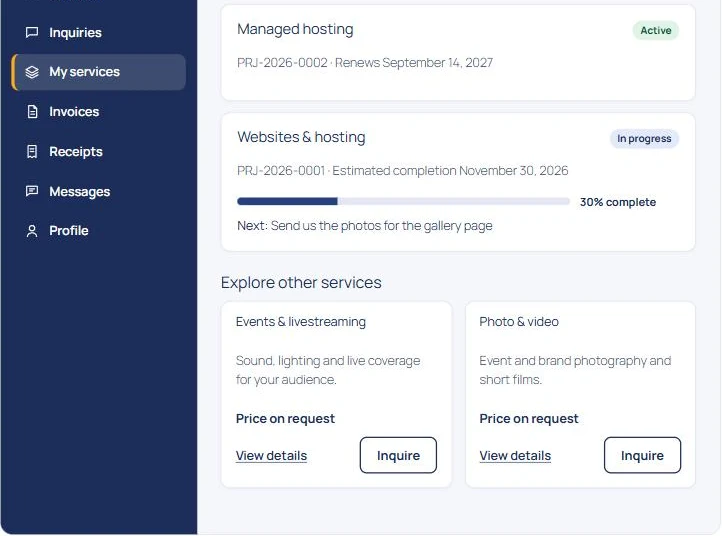Open the Websites & hosting project title
The width and height of the screenshot is (722, 536).
pos(301,137)
